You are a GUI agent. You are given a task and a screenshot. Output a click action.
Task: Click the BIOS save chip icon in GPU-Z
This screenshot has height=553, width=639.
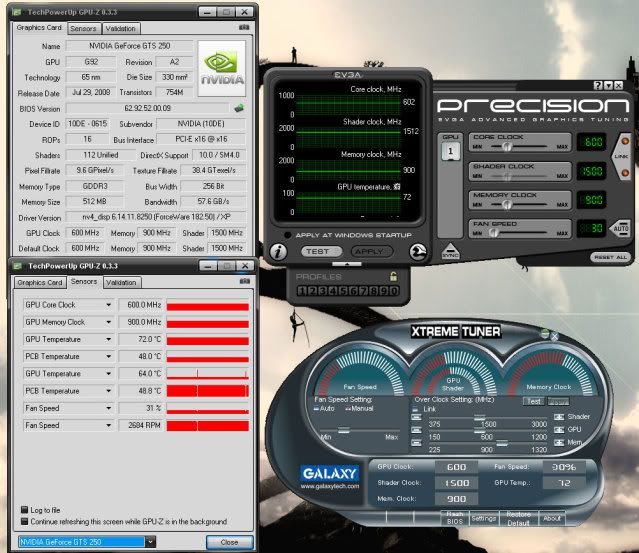click(x=239, y=106)
